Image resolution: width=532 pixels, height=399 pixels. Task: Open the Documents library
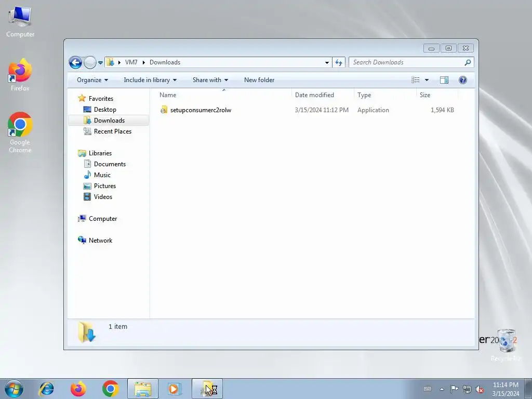click(110, 164)
